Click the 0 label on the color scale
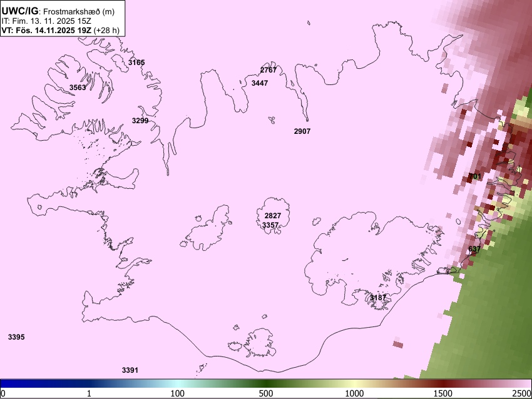Image resolution: width=532 pixels, height=399 pixels. click(3, 393)
